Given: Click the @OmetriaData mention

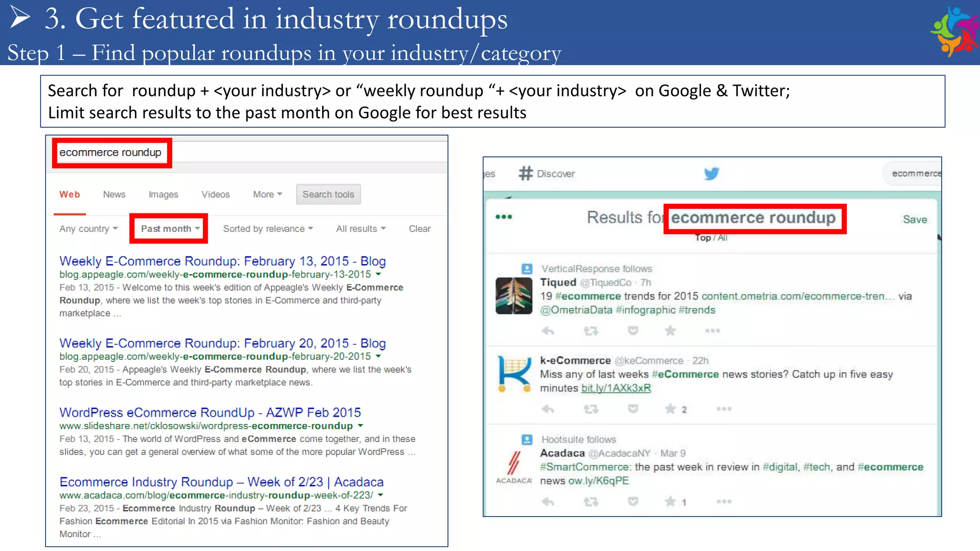Looking at the screenshot, I should (x=576, y=310).
